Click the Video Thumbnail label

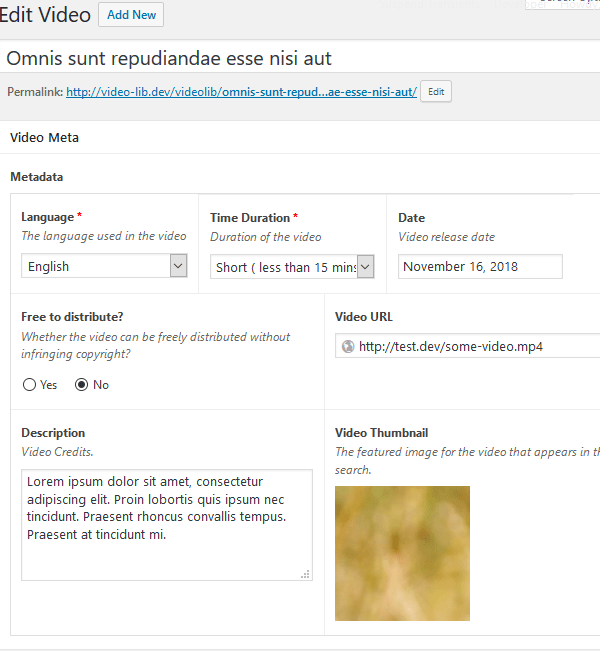382,433
